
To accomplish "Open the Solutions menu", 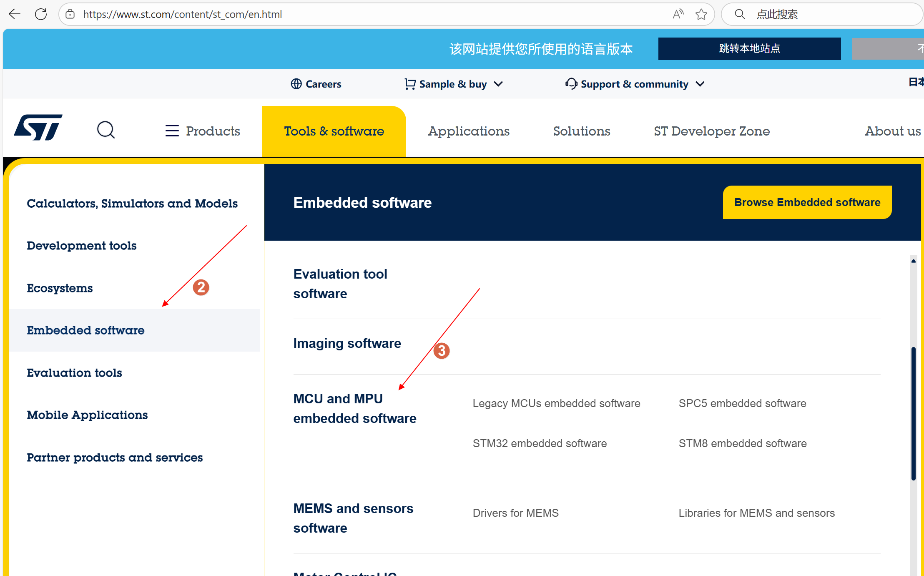I will pyautogui.click(x=582, y=131).
